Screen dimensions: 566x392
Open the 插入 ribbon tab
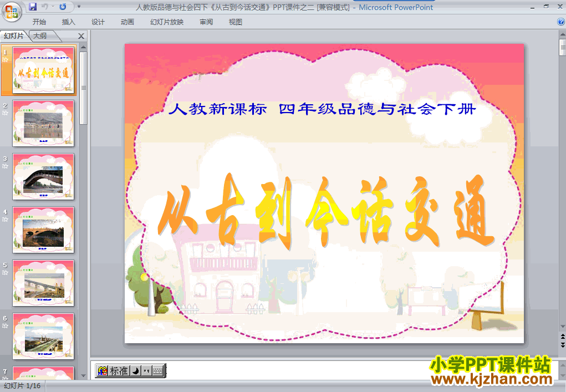pos(69,22)
